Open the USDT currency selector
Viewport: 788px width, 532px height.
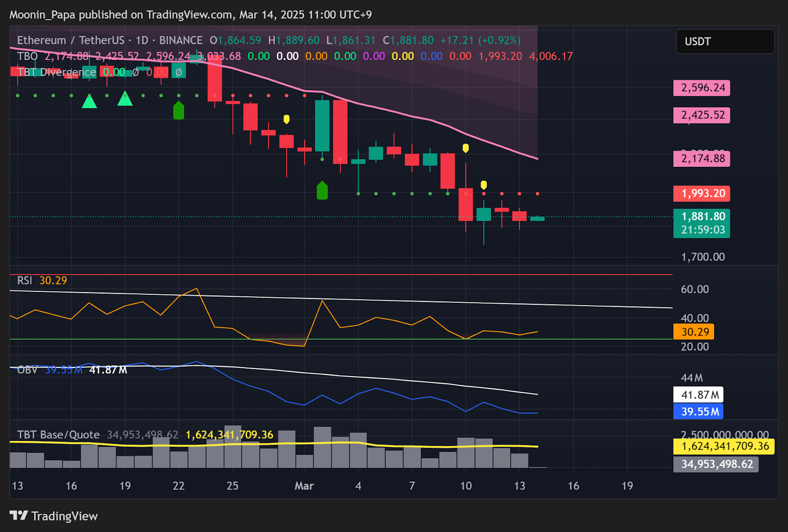(725, 41)
